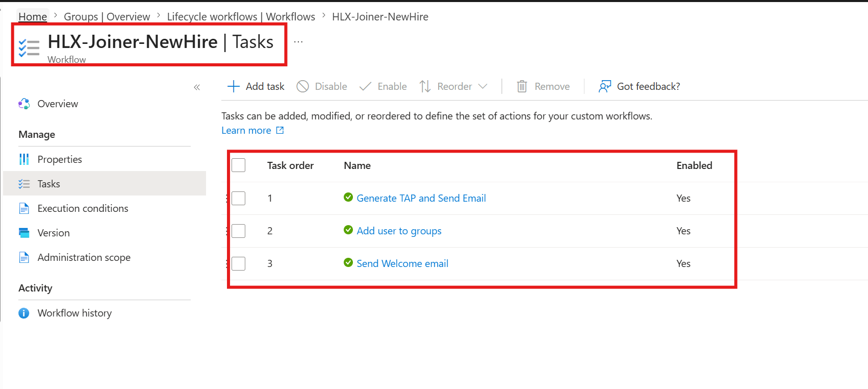The width and height of the screenshot is (868, 389).
Task: Click the Reorder button label
Action: coord(454,86)
